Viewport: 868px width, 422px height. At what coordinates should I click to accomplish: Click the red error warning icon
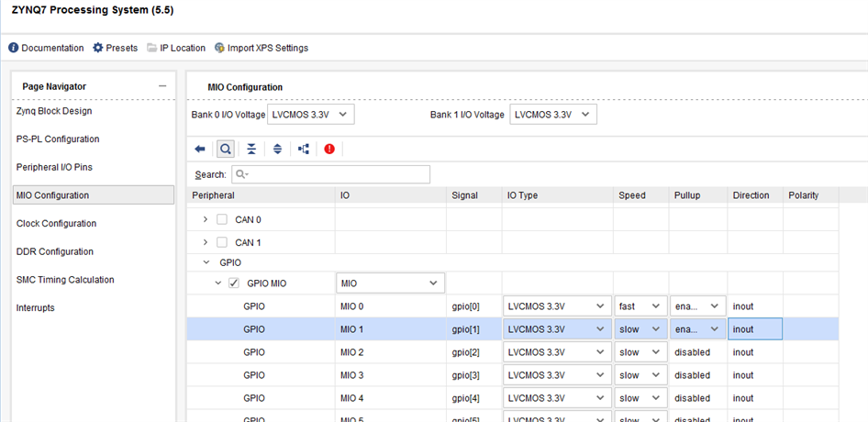pyautogui.click(x=329, y=149)
